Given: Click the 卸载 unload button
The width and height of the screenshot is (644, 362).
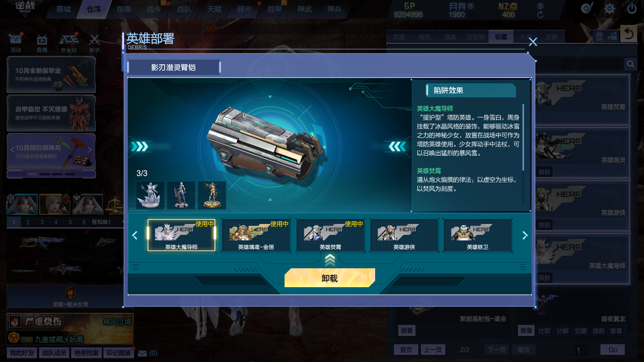Looking at the screenshot, I should [330, 278].
